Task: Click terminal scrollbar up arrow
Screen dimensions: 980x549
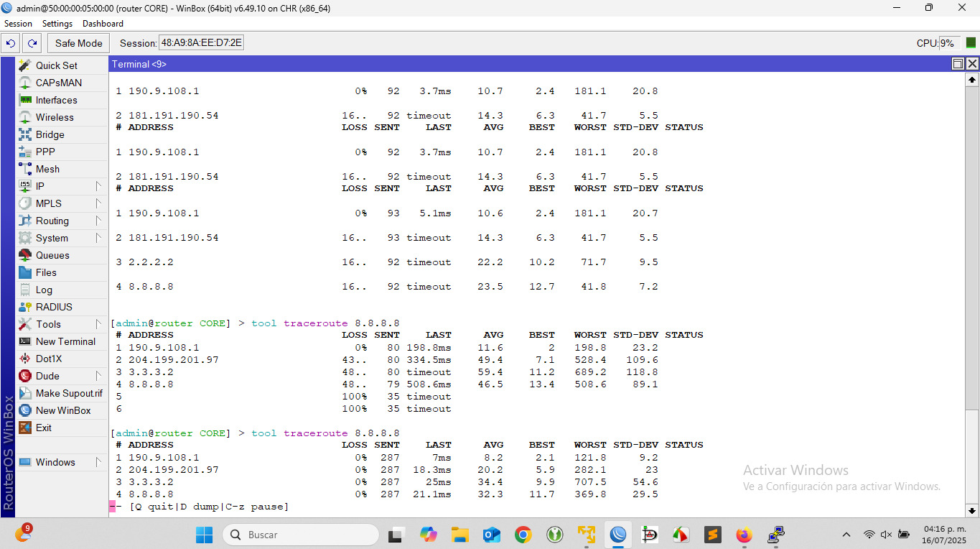Action: [973, 80]
